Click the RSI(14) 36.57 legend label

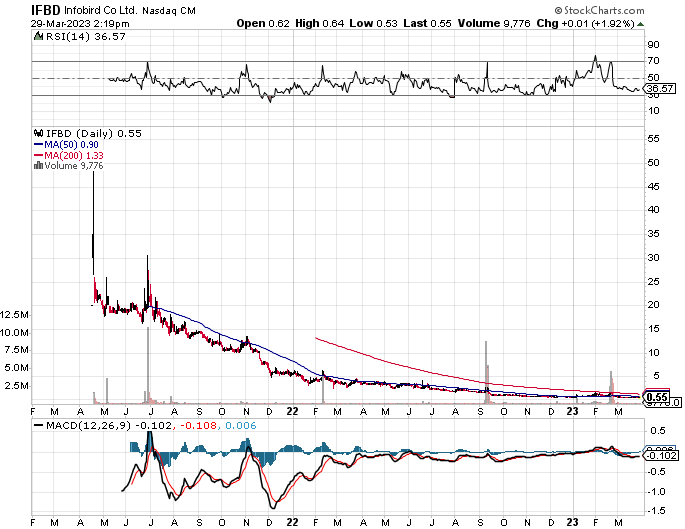click(86, 37)
